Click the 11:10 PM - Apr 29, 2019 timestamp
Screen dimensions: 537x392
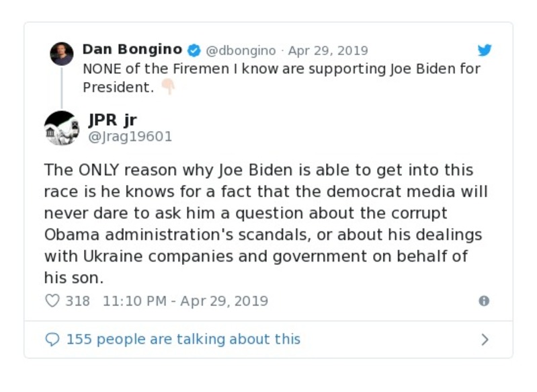coord(185,301)
